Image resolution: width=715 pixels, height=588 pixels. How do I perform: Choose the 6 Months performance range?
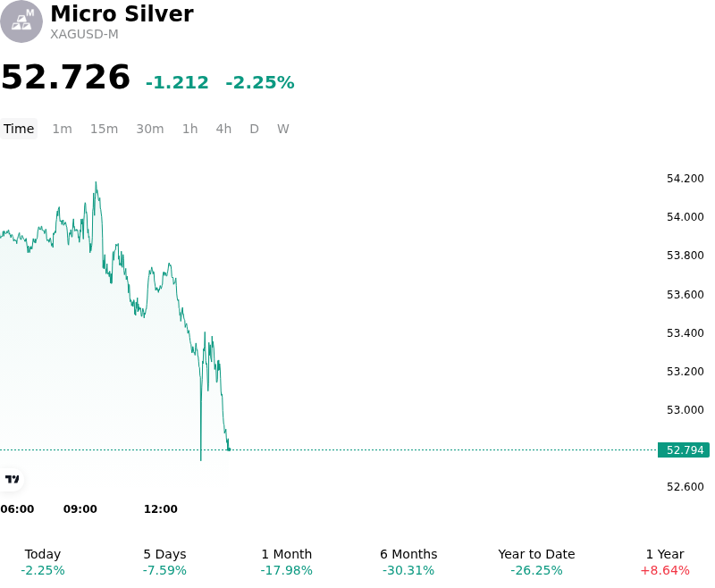point(408,562)
